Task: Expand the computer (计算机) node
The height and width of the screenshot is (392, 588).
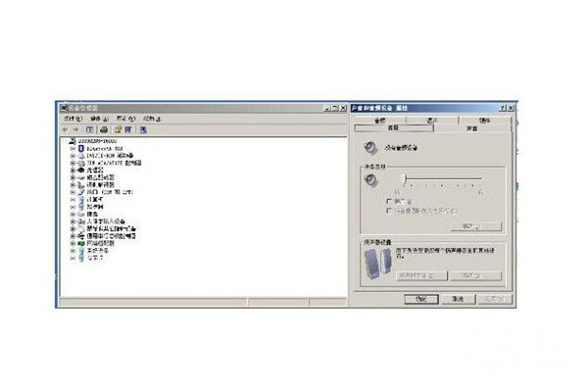Action: pos(73,199)
